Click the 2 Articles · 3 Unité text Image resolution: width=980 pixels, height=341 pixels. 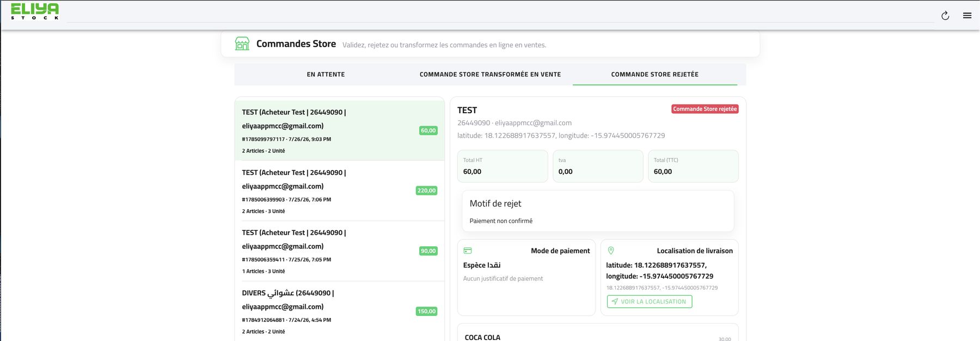pyautogui.click(x=264, y=211)
